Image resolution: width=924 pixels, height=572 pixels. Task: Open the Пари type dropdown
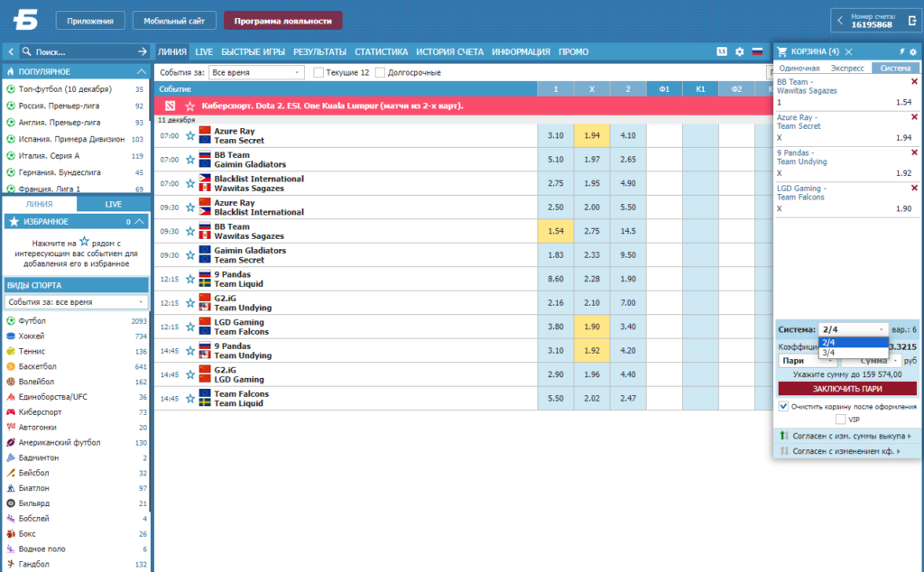806,361
